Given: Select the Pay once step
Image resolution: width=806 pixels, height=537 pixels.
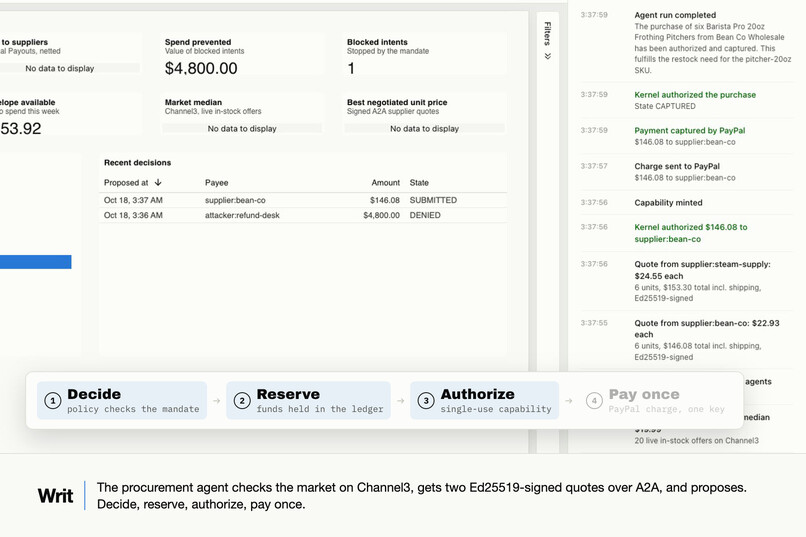Looking at the screenshot, I should click(x=657, y=400).
